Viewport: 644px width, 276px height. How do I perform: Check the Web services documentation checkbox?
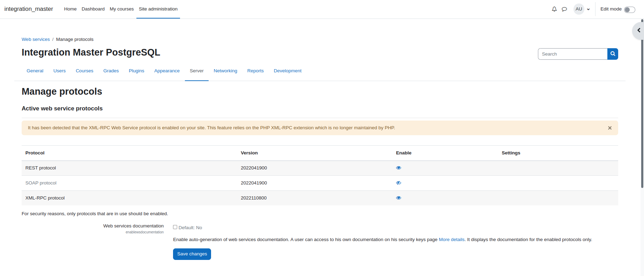point(175,227)
